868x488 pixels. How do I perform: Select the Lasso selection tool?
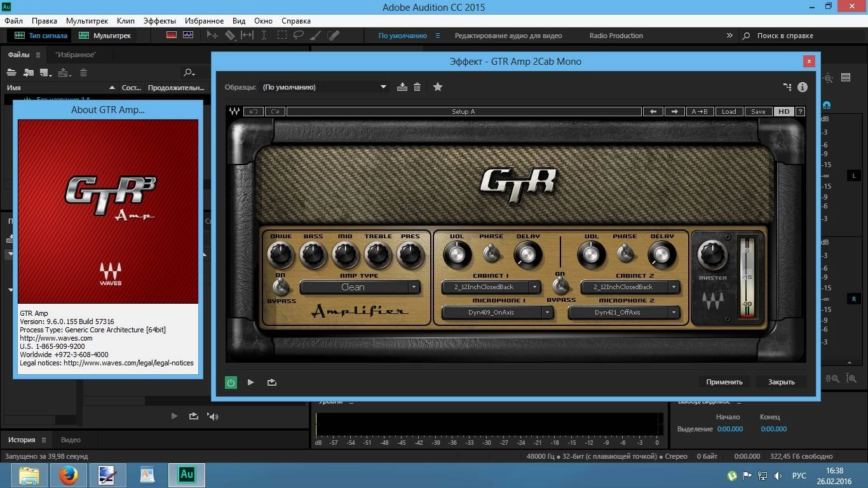[299, 36]
